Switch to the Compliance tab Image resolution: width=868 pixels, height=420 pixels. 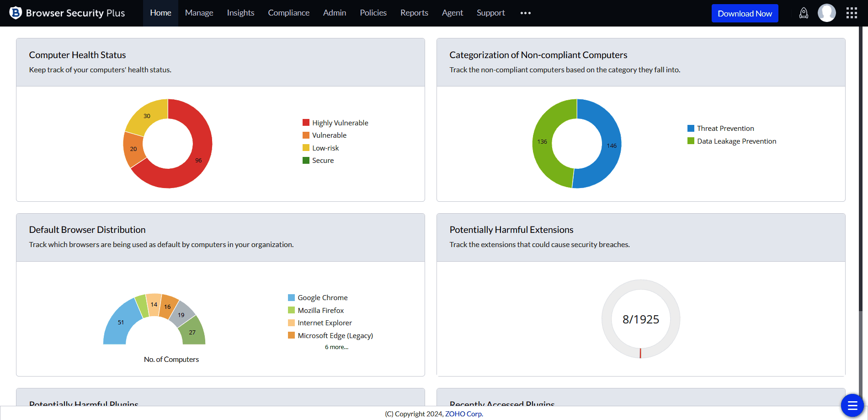pos(288,13)
